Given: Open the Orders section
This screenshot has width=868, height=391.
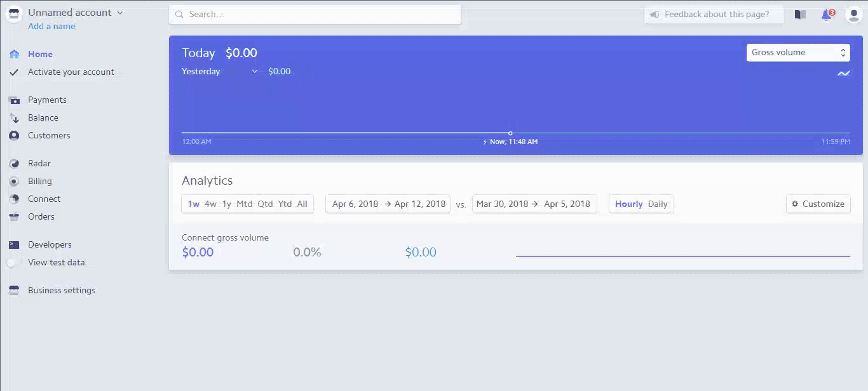Looking at the screenshot, I should [41, 216].
